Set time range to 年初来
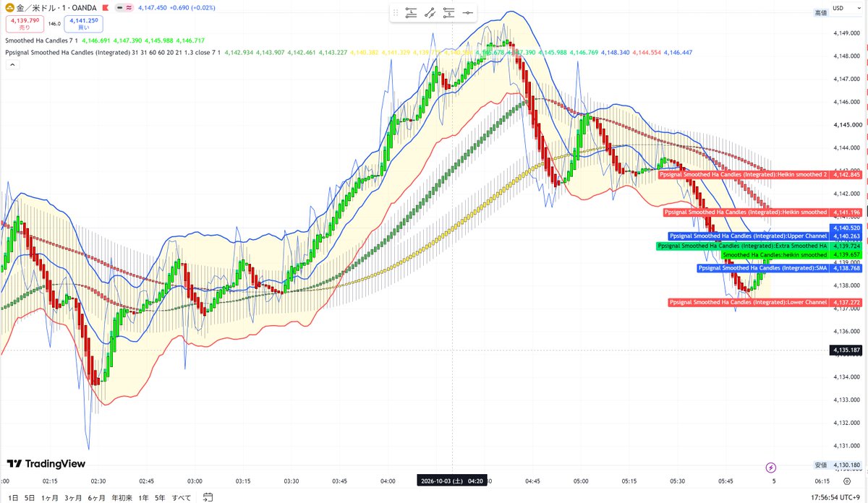868x503 pixels. 122,497
